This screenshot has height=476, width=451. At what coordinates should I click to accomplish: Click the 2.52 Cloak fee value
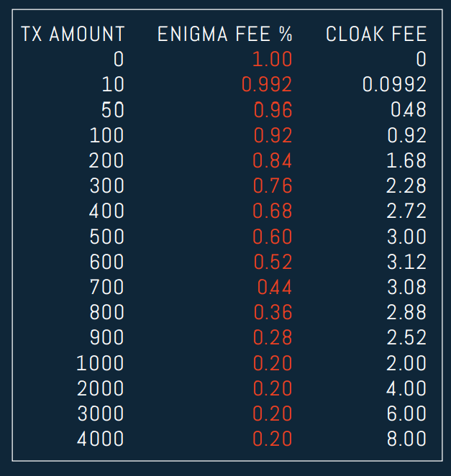coord(406,337)
